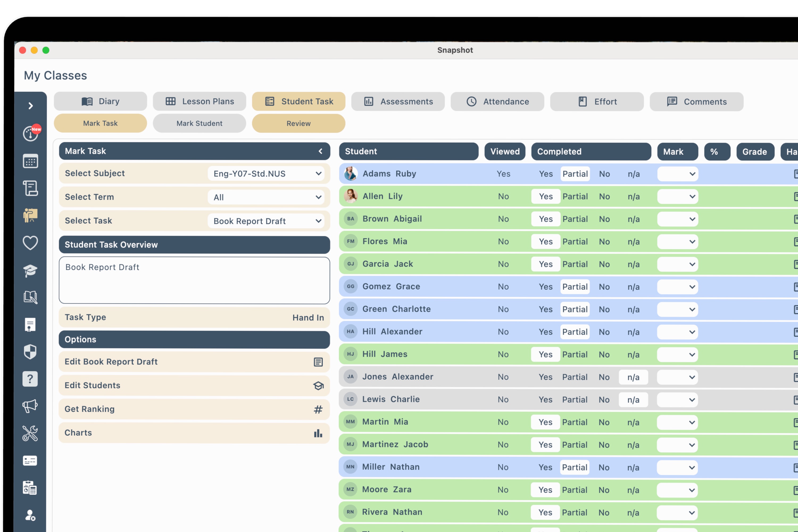Open the dashboard icon marked New
Screen dimensions: 798x532
click(x=32, y=133)
